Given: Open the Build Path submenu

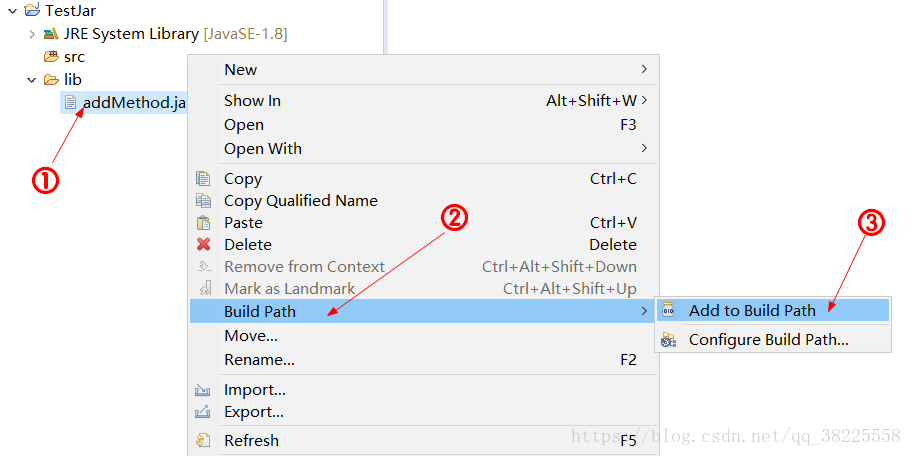Looking at the screenshot, I should 423,311.
